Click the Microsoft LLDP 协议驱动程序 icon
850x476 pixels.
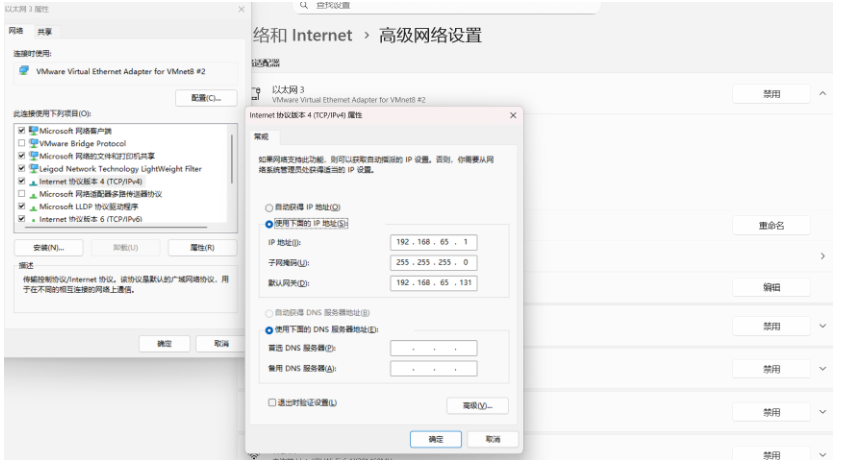tap(34, 207)
